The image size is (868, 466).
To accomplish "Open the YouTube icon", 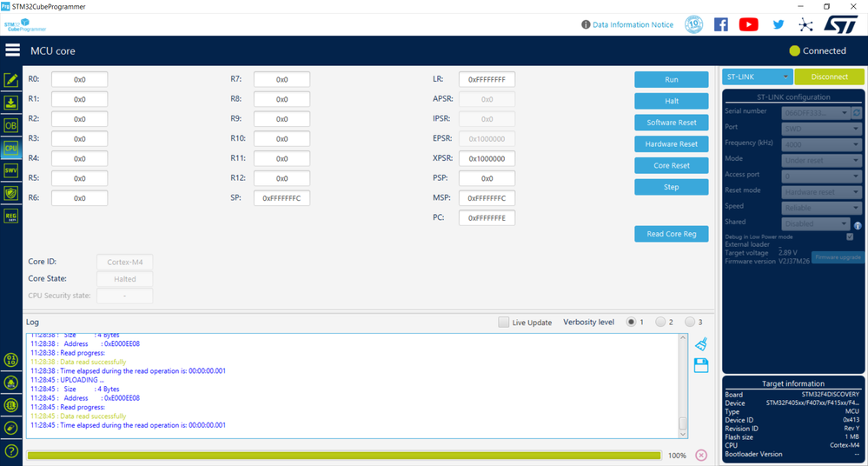I will [x=748, y=24].
